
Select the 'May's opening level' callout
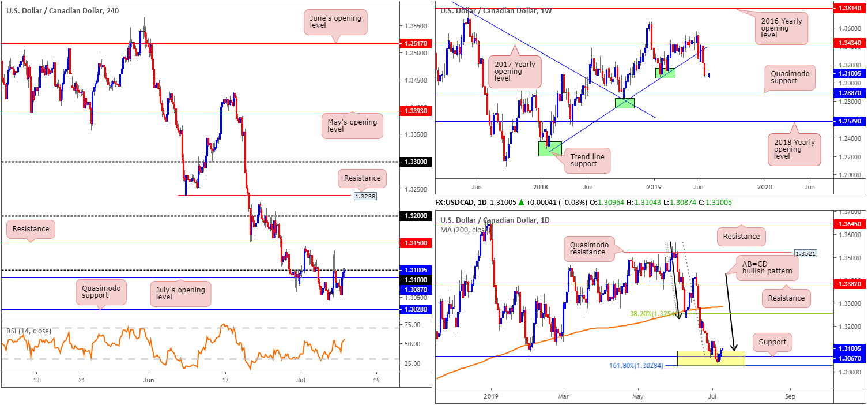click(351, 126)
